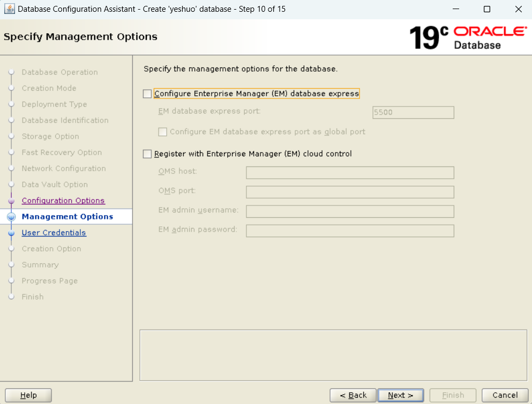Click Deployment Type step in sidebar
The width and height of the screenshot is (532, 404).
tap(54, 104)
